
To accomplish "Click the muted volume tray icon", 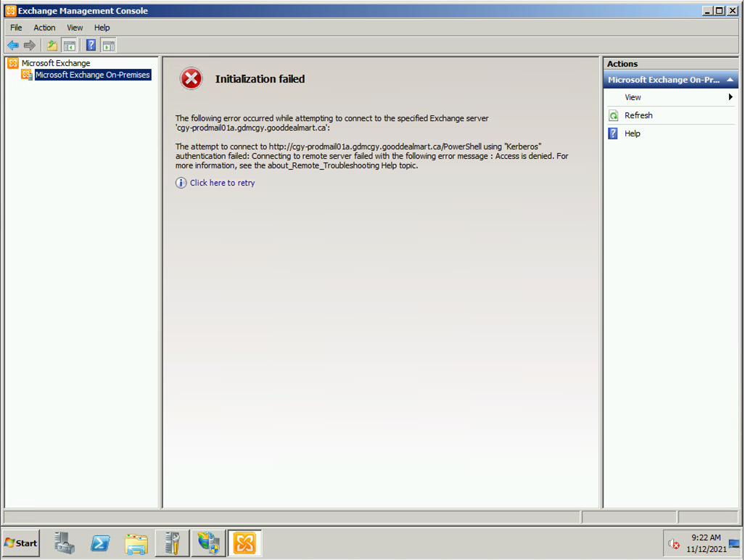I will (674, 543).
